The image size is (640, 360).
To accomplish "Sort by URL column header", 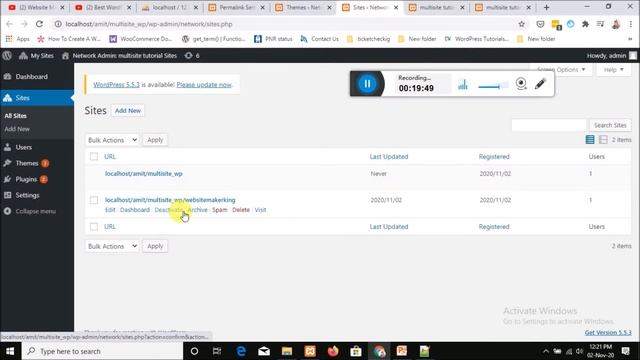I will (110, 157).
